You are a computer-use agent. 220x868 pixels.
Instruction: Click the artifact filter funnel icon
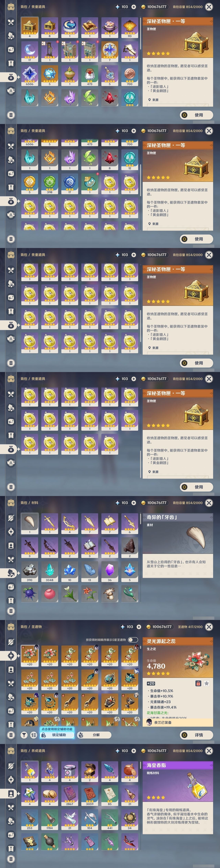(x=24, y=735)
